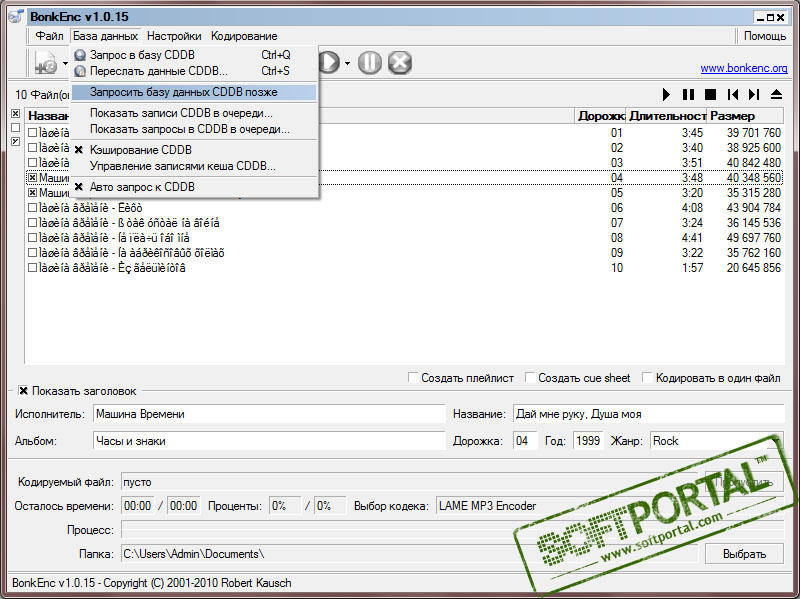Viewport: 800px width, 599px height.
Task: Select the track 07 row lasting 3:24
Action: pyautogui.click(x=404, y=223)
